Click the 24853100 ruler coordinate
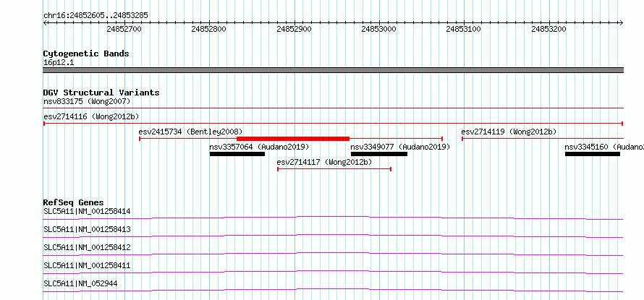644x300 pixels. point(463,29)
